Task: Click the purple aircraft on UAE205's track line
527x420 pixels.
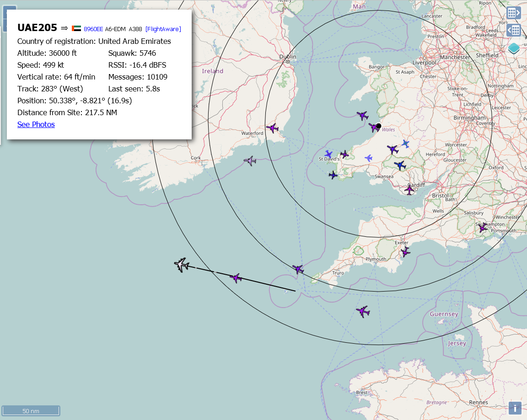Action: pos(236,278)
